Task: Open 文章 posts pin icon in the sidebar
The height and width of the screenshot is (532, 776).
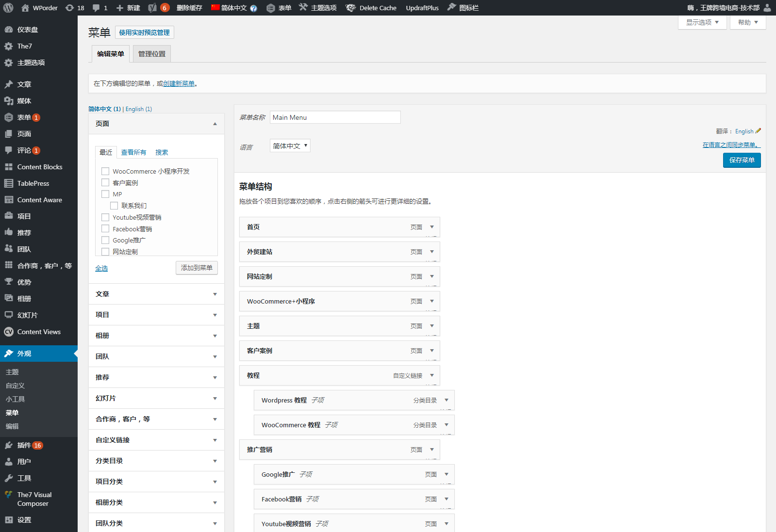Action: [9, 84]
